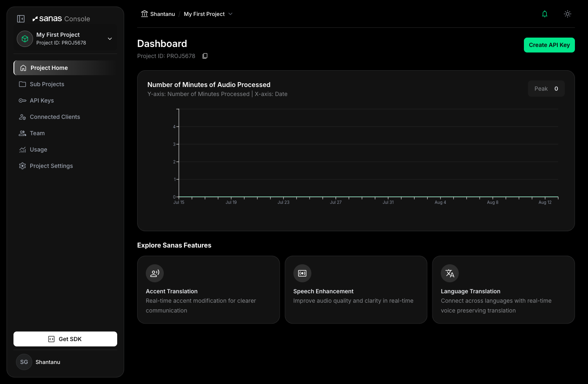Toggle light/dark theme sun icon
Viewport: 588px width, 384px height.
click(x=568, y=14)
